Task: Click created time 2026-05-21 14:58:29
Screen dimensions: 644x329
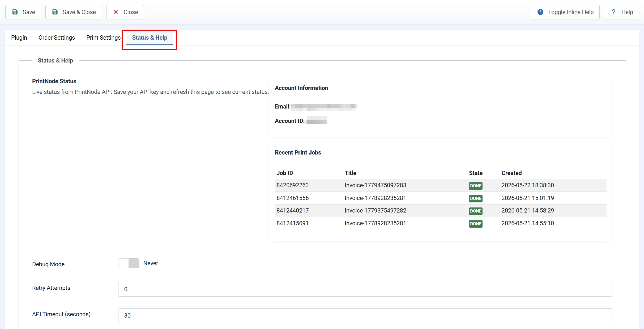Action: [x=528, y=210]
